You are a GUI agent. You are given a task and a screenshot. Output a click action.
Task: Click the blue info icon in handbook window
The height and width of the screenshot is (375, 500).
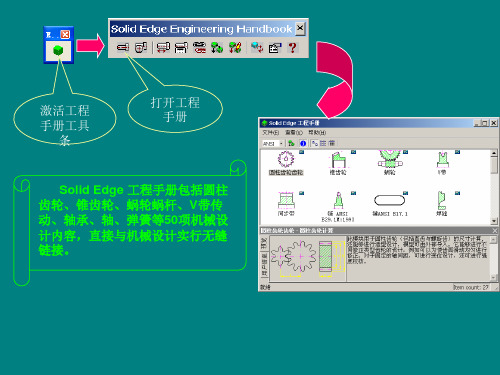click(x=303, y=143)
